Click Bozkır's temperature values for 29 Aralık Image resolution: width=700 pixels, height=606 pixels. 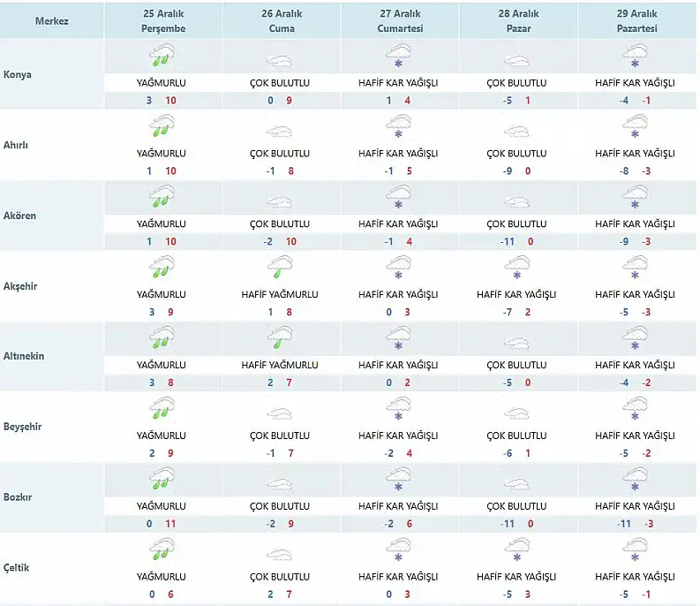(x=634, y=523)
